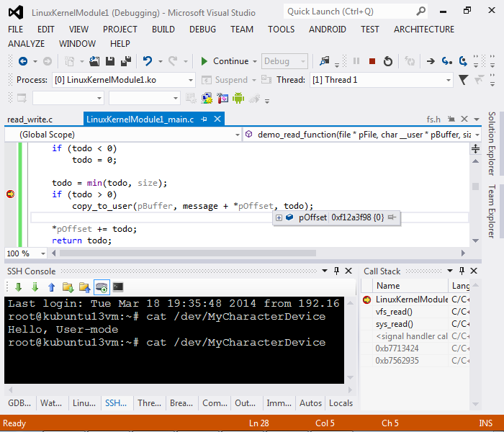Toggle the SSH connection mode icon
Screen dimensions: 504x432
(x=102, y=287)
